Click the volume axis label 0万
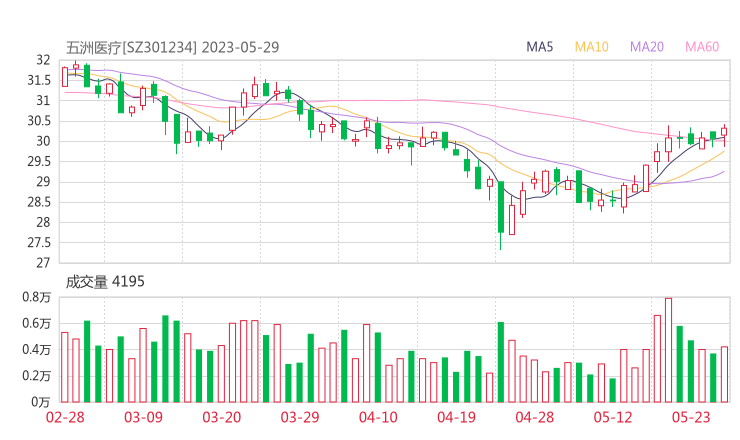Screen dimensions: 740x440 tap(41, 402)
